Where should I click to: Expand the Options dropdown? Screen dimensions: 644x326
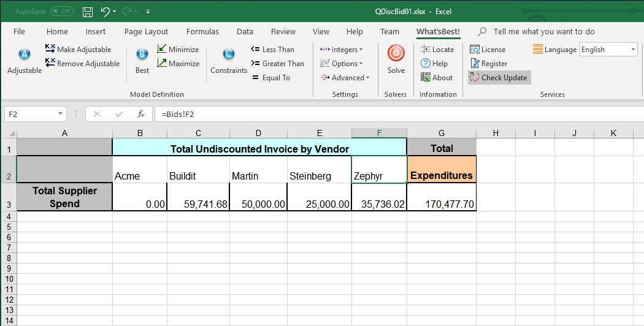361,64
